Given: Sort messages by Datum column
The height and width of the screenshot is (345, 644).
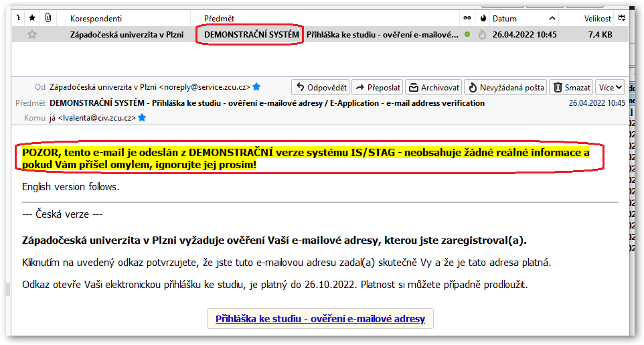Looking at the screenshot, I should click(504, 19).
